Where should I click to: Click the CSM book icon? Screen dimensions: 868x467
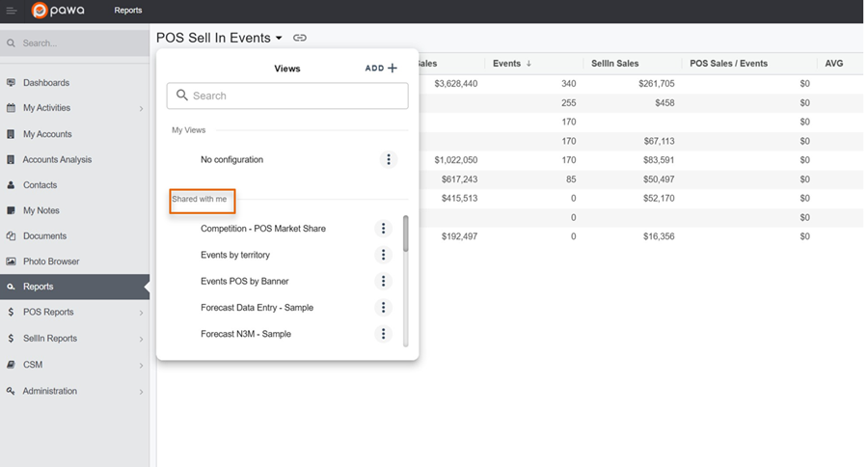[x=11, y=365]
